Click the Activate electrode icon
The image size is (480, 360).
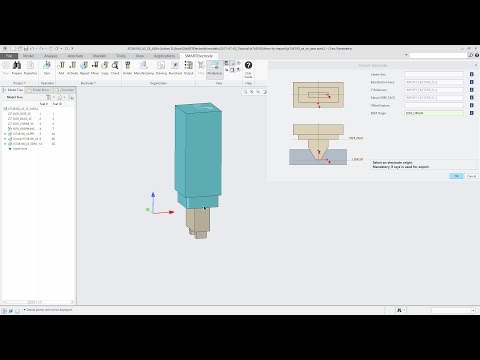click(72, 68)
